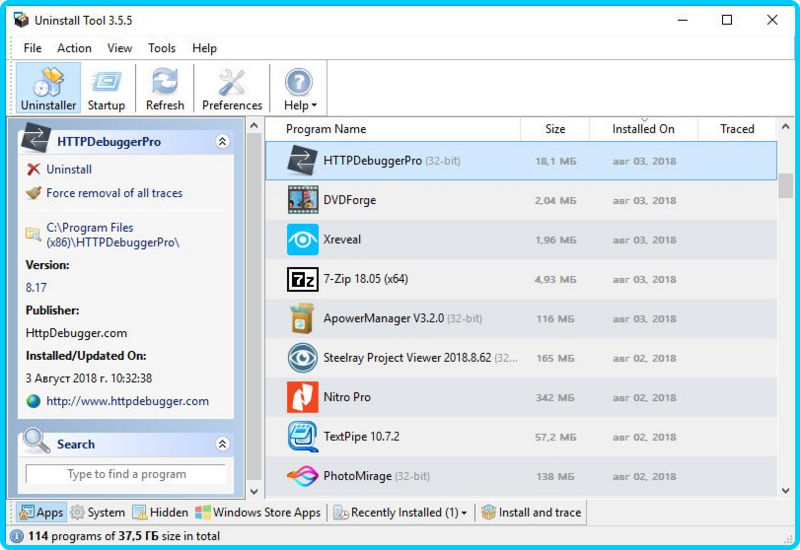This screenshot has width=800, height=550.
Task: Click the left panel scroll down arrow
Action: point(254,492)
